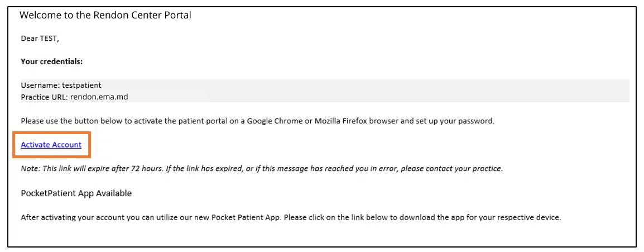Click the PocketPatient App Available heading
Screen dimensions: 644x252
point(76,193)
